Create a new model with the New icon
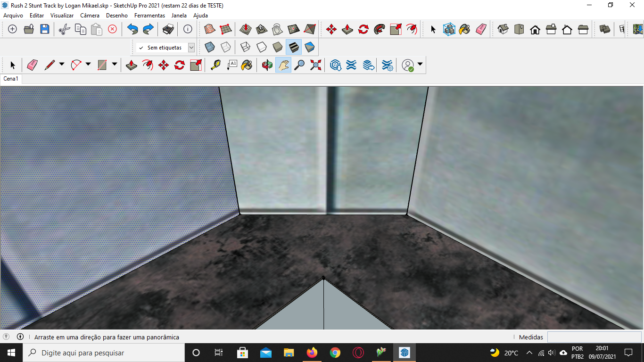 pyautogui.click(x=13, y=29)
